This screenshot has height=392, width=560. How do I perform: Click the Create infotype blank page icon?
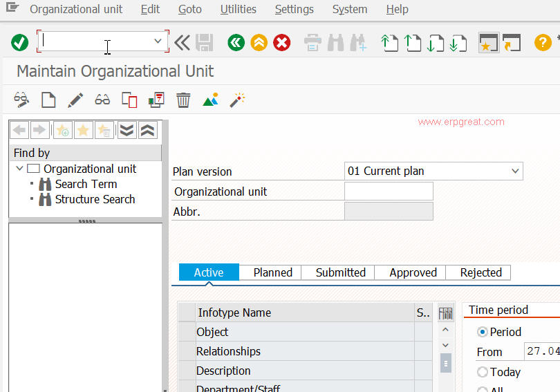48,100
